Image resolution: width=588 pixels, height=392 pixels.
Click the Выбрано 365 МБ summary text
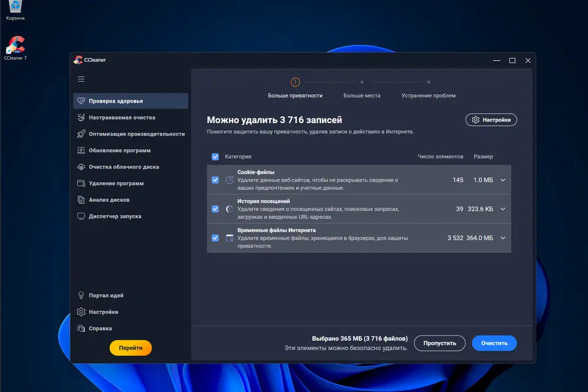click(x=360, y=338)
